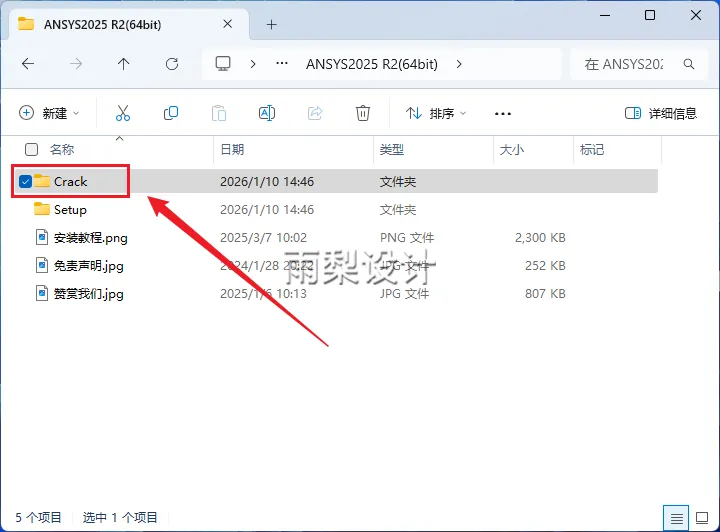Click the Setup folder icon
This screenshot has width=720, height=532.
pyautogui.click(x=42, y=209)
